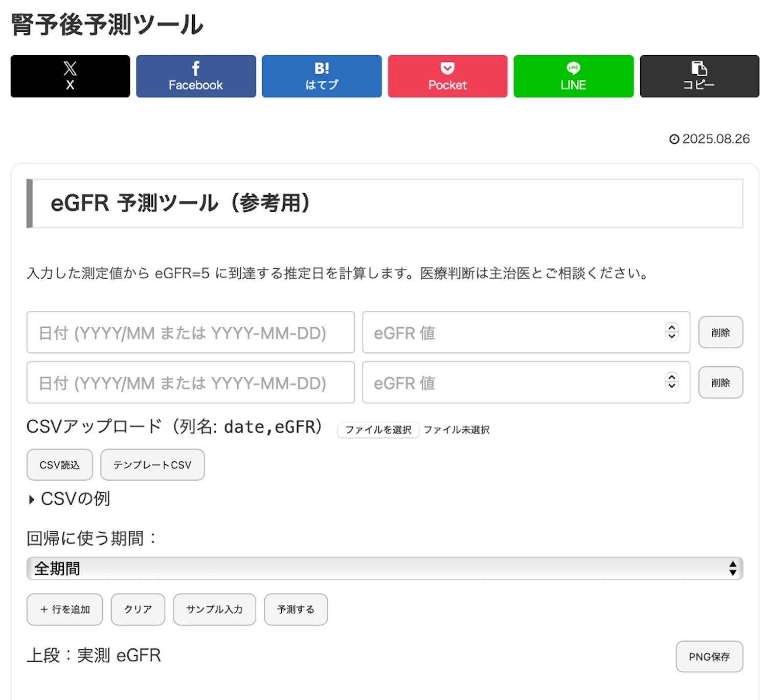Viewport: 767px width, 700px height.
Task: Expand the CSVの例 disclosure
Action: [x=70, y=499]
